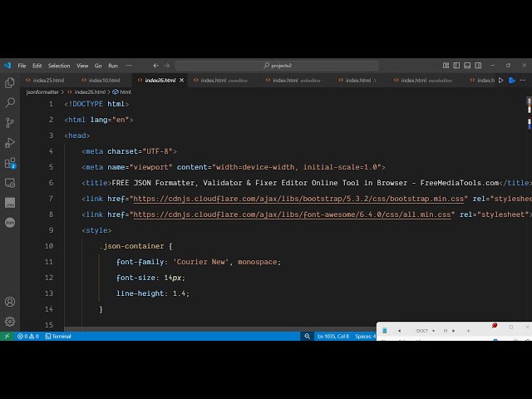The width and height of the screenshot is (532, 399).
Task: Open the Run menu
Action: [113, 66]
